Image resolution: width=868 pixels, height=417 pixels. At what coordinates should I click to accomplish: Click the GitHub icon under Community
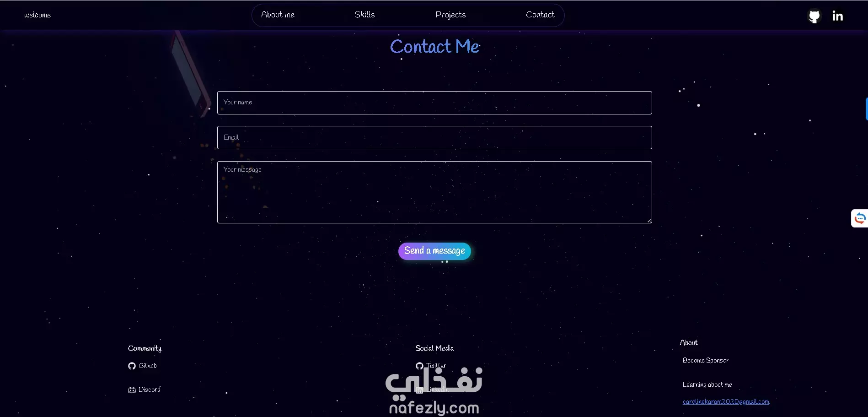[132, 366]
